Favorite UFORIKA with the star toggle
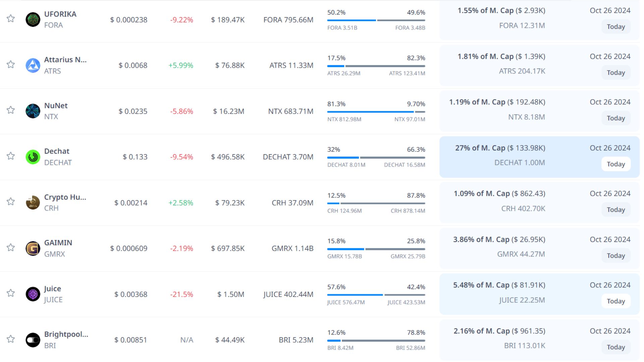 [x=11, y=18]
